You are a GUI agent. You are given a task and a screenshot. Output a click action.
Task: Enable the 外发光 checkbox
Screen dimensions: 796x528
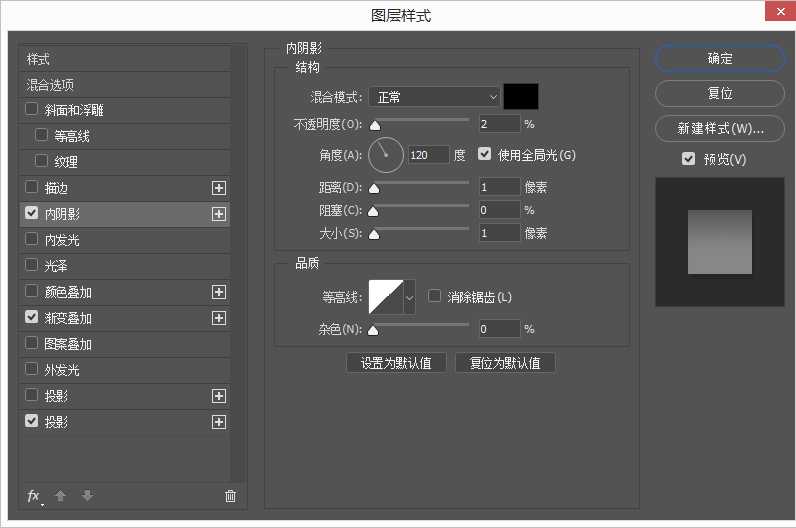(31, 369)
